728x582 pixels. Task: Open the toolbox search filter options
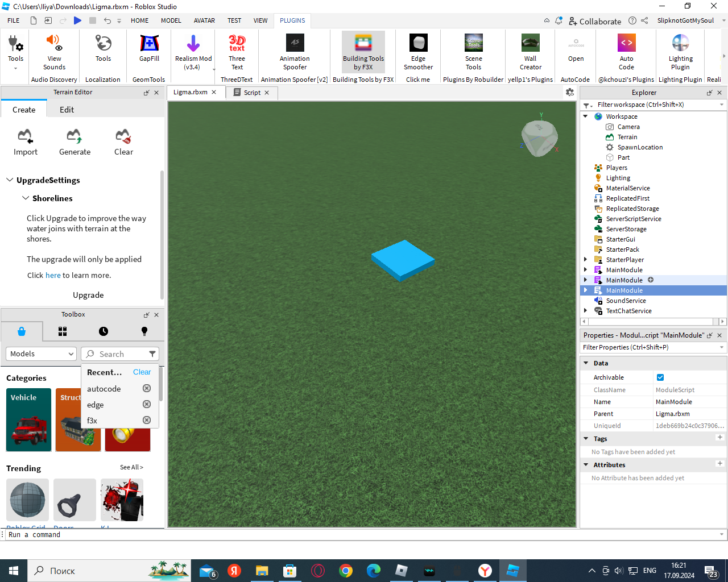pos(152,354)
